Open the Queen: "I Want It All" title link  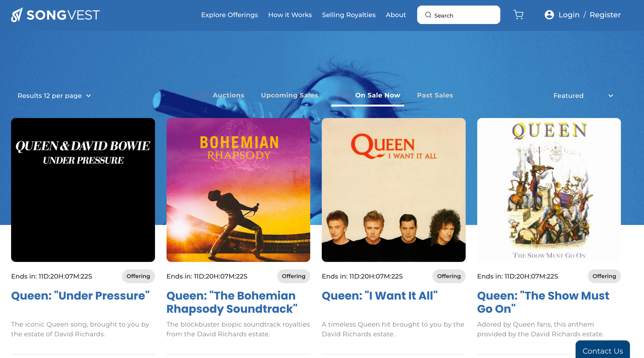point(380,296)
